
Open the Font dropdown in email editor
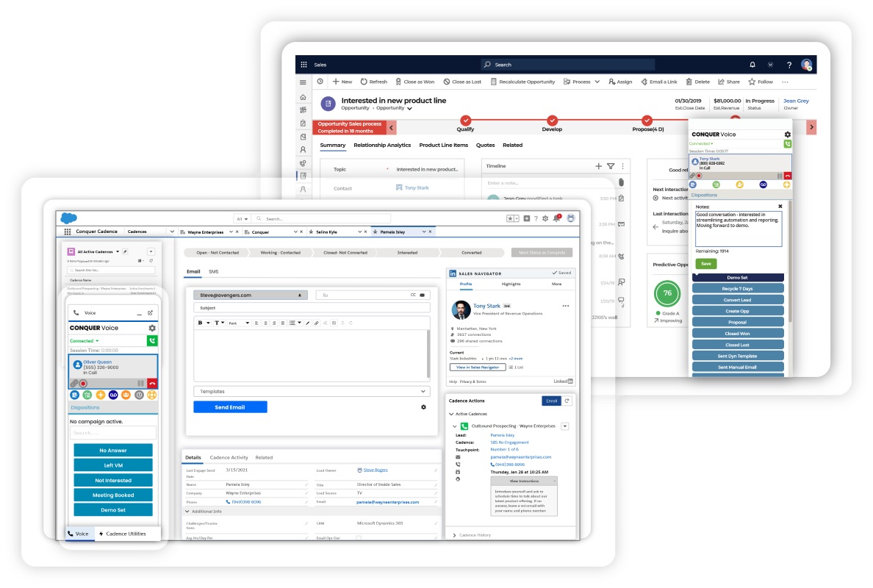(x=238, y=323)
